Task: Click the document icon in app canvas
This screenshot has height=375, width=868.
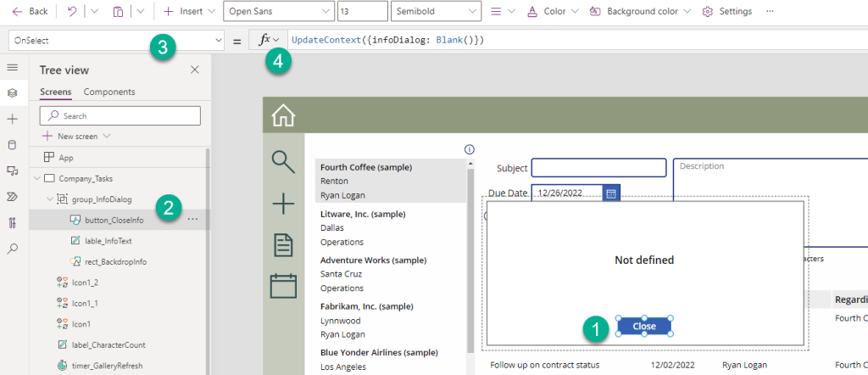Action: 284,245
